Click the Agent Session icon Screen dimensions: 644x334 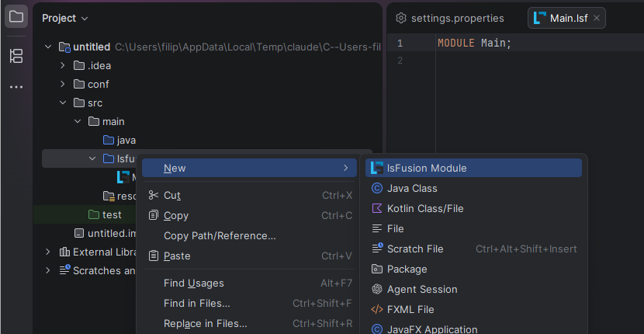[x=377, y=289]
